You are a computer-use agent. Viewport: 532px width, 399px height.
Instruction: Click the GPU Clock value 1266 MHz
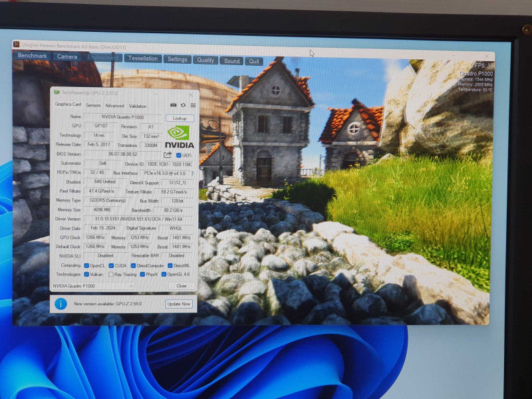point(95,237)
